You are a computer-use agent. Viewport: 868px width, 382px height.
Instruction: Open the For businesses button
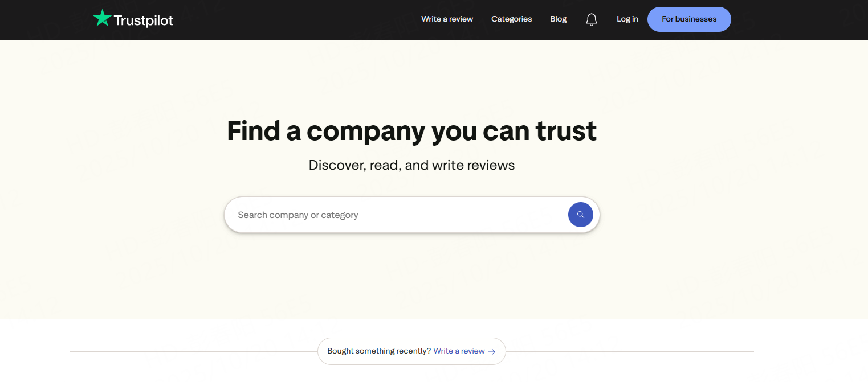688,19
